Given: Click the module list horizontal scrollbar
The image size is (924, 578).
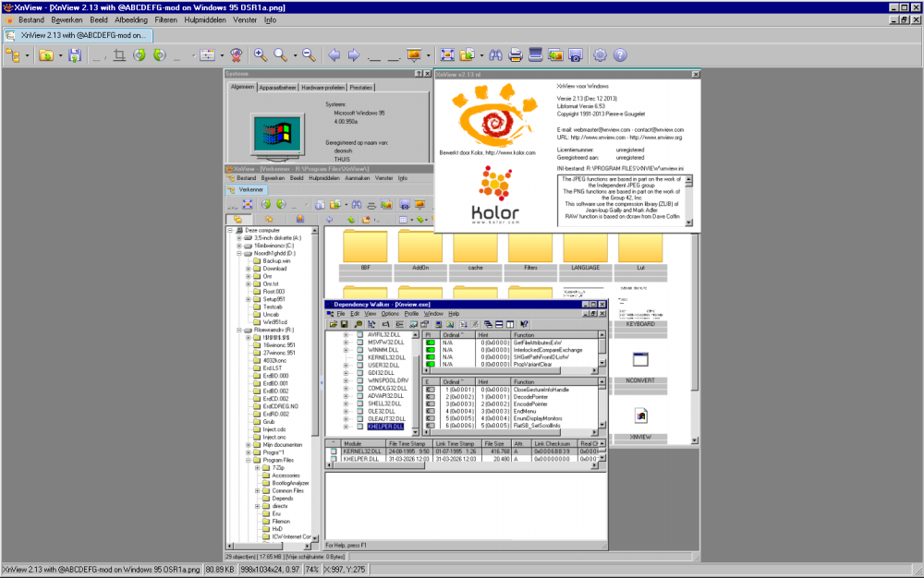Looking at the screenshot, I should (x=462, y=465).
